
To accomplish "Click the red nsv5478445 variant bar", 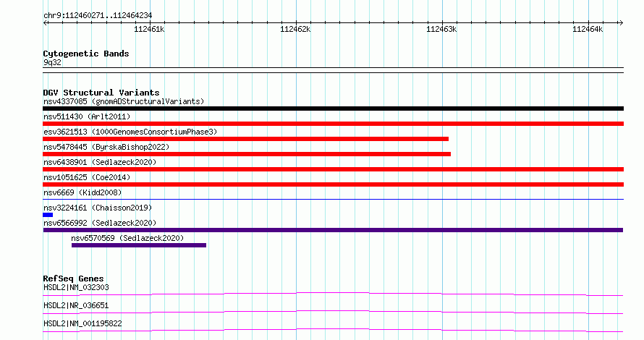I will [x=247, y=154].
